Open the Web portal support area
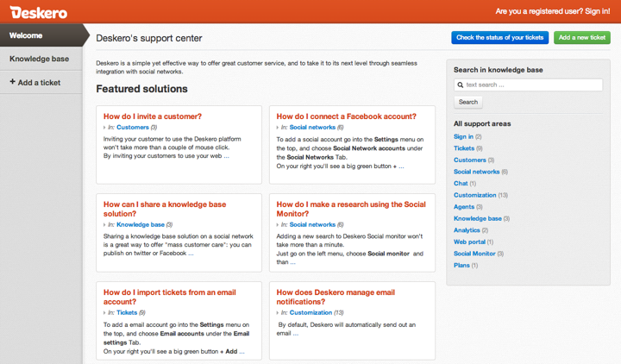Image resolution: width=621 pixels, height=364 pixels. point(469,242)
